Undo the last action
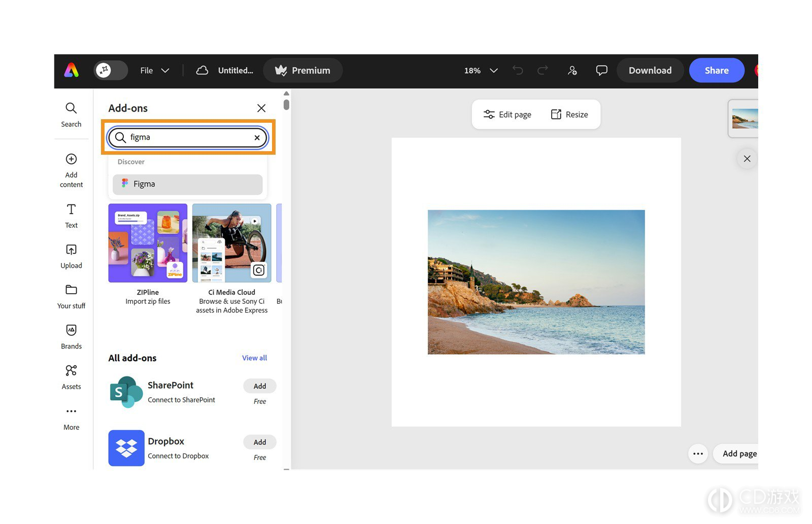 [x=518, y=70]
